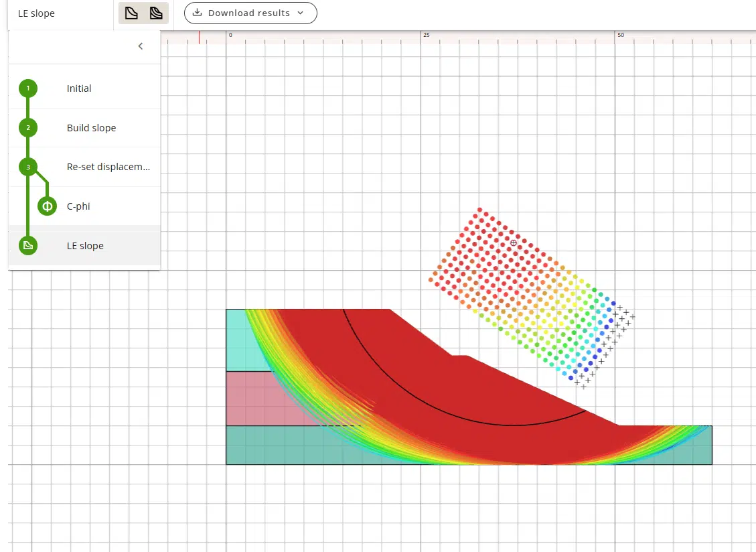Select stage 3 circle node
This screenshot has width=756, height=552.
tap(28, 167)
